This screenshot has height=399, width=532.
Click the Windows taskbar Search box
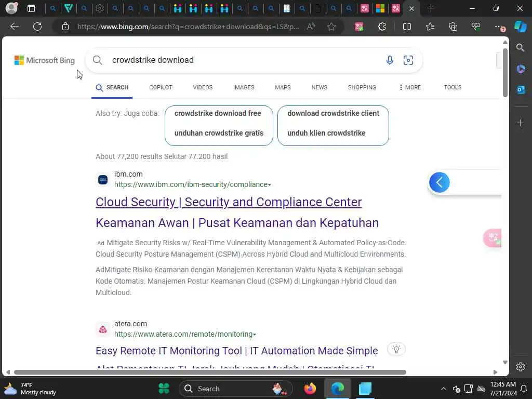click(x=235, y=389)
